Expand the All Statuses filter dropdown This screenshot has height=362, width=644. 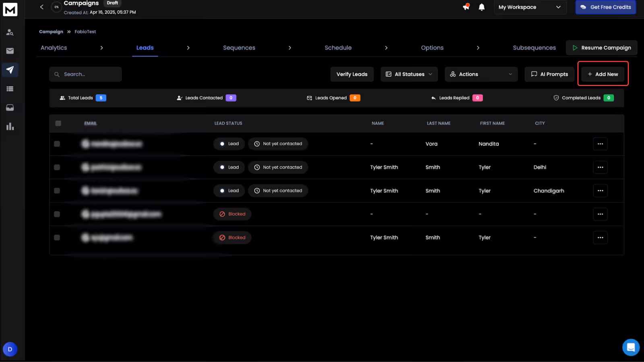(409, 74)
